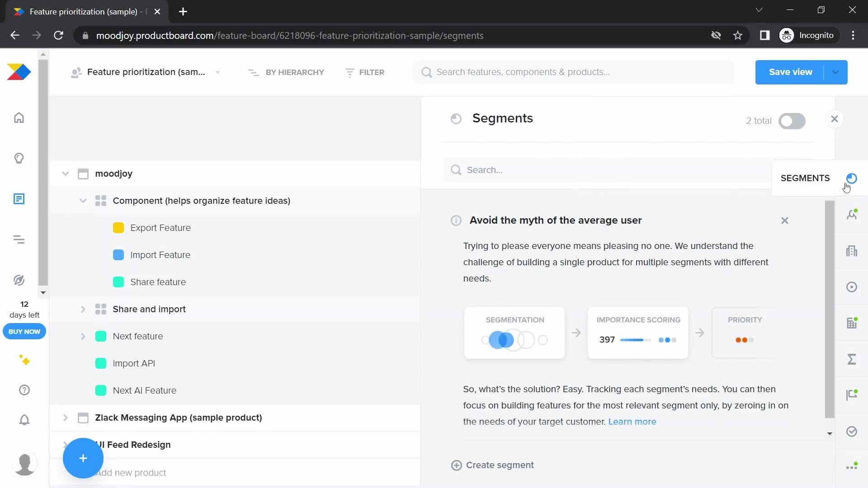The height and width of the screenshot is (488, 868).
Task: Toggle the Segments 2 total switch
Action: coord(792,121)
